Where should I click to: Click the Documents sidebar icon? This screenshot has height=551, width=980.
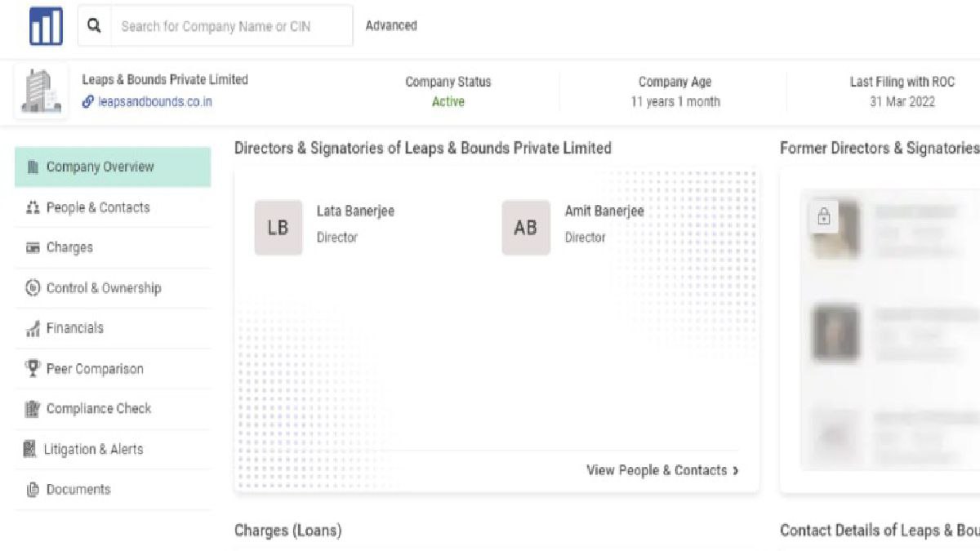coord(33,490)
